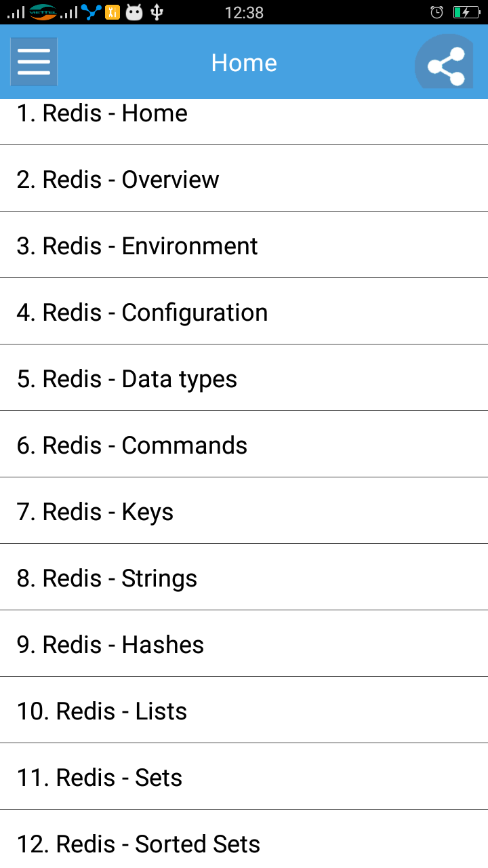The height and width of the screenshot is (868, 488).
Task: Open the hamburger navigation menu
Action: [x=34, y=62]
